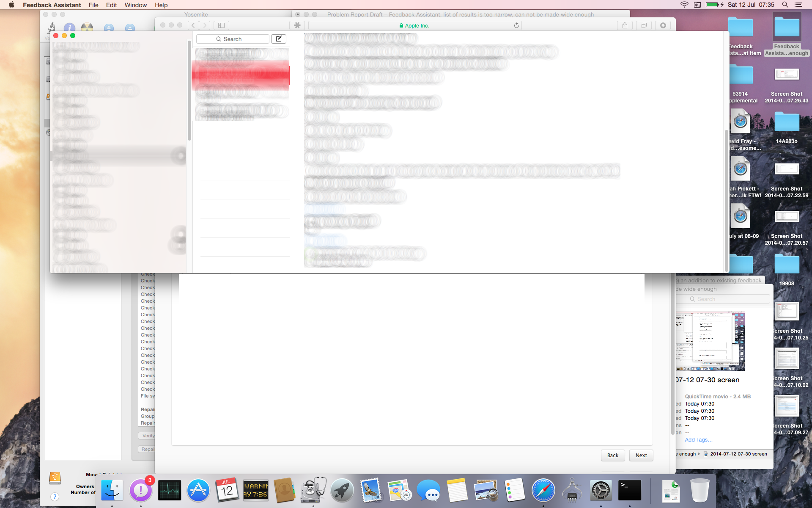Open the Edit menu
The height and width of the screenshot is (508, 812).
click(x=111, y=5)
